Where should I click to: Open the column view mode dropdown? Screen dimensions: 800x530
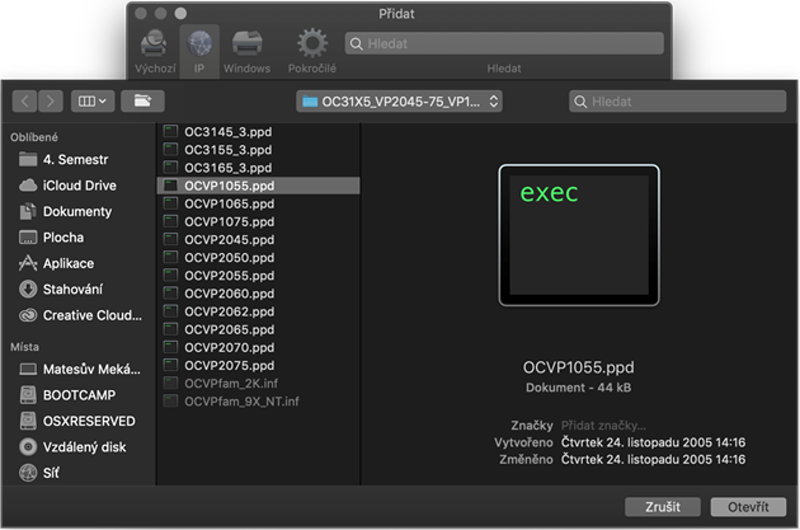tap(92, 102)
